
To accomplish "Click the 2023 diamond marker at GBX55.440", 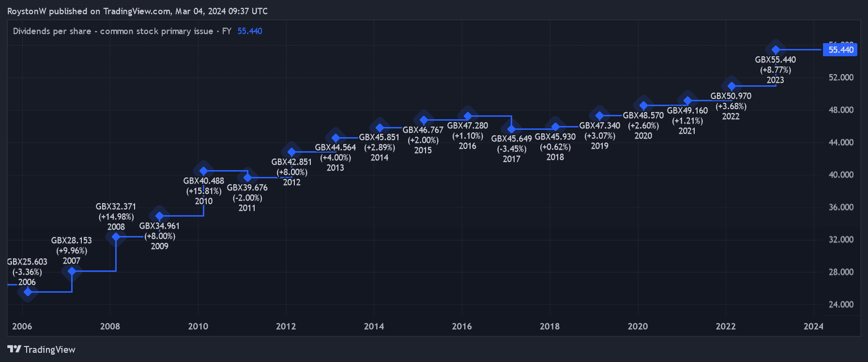I will point(776,49).
